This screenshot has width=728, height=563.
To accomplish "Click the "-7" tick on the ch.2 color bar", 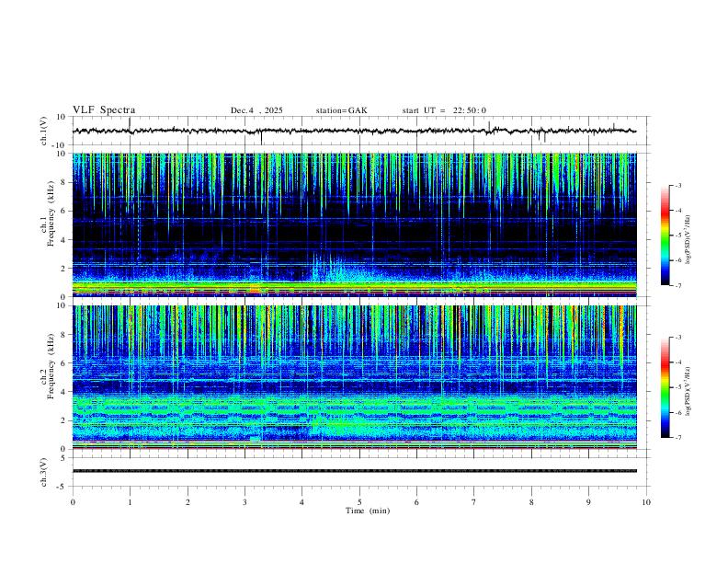I will point(677,438).
